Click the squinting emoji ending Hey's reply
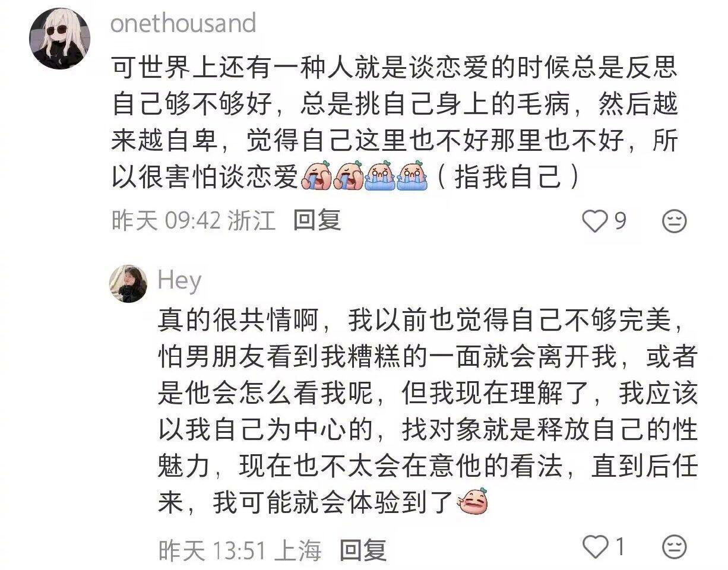The width and height of the screenshot is (728, 570). click(473, 504)
